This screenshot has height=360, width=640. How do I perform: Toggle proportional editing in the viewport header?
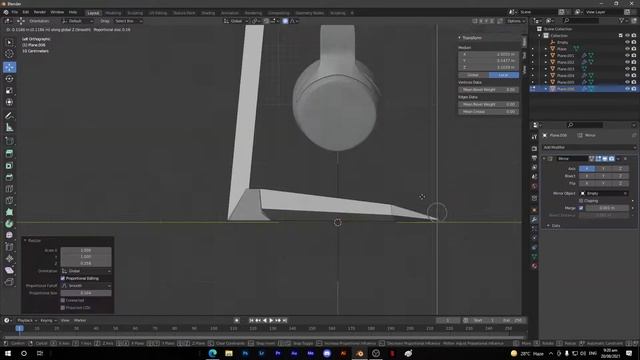click(x=285, y=21)
